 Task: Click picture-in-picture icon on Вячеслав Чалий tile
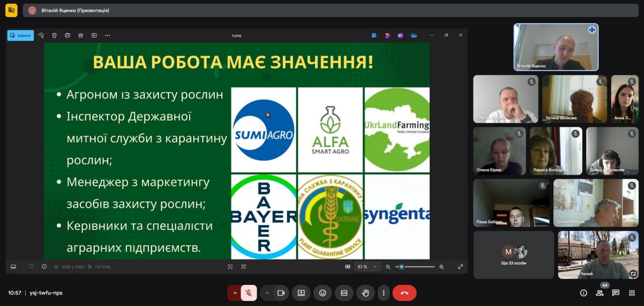(632, 274)
